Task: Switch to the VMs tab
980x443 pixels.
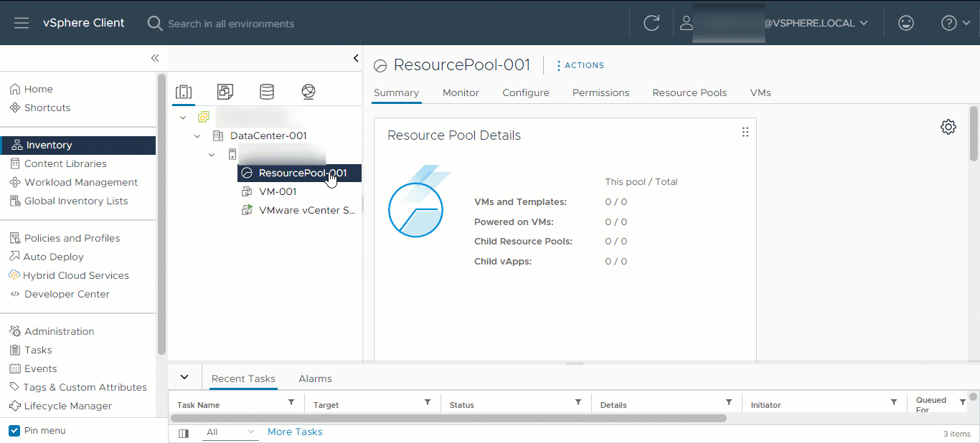Action: [760, 92]
